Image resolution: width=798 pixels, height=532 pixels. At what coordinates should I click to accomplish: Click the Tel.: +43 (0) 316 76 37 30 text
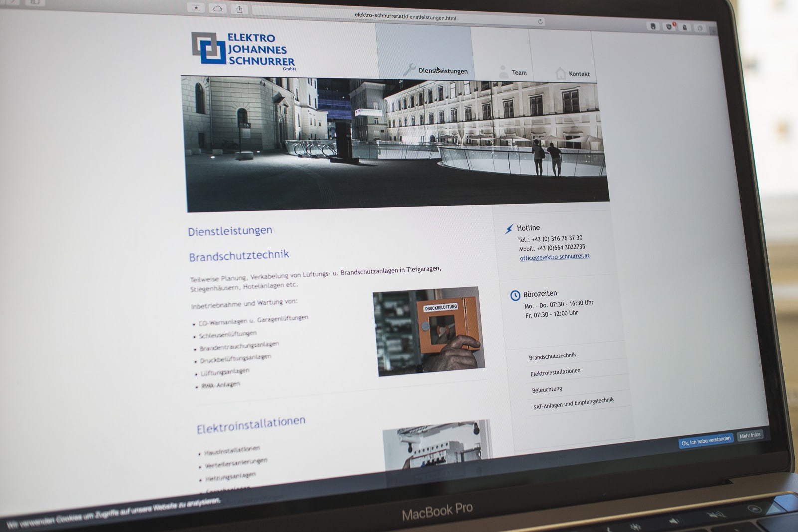tap(550, 239)
